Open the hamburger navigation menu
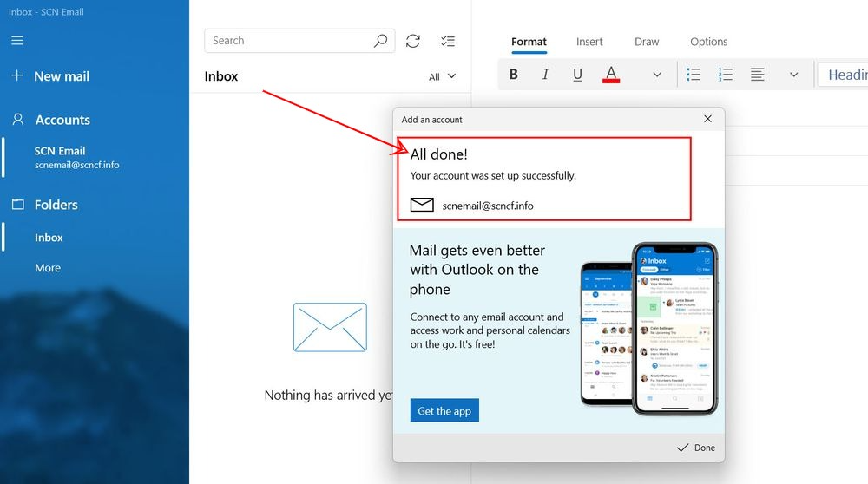Viewport: 868px width, 484px height. coord(17,41)
